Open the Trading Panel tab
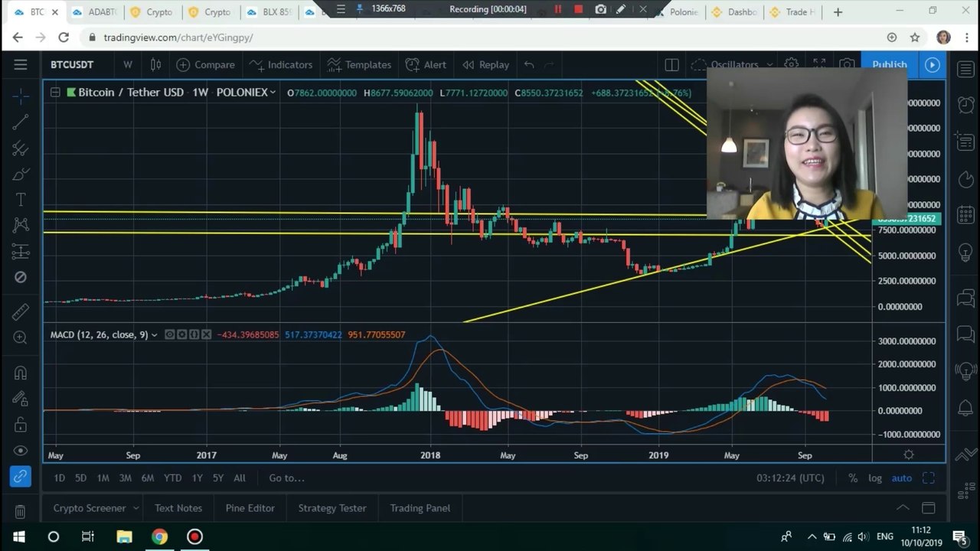980x551 pixels. pos(420,508)
